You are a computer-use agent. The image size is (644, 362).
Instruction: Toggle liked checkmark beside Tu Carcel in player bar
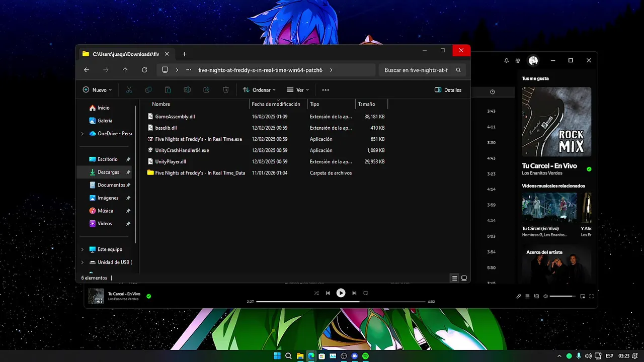[148, 296]
